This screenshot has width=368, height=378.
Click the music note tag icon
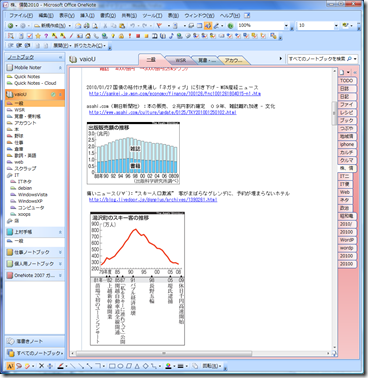[x=171, y=36]
